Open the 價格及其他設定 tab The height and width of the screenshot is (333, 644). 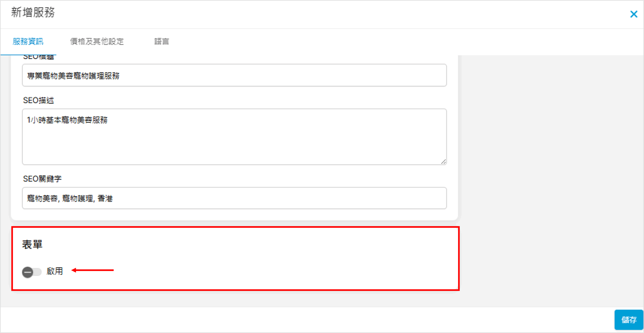(x=97, y=41)
